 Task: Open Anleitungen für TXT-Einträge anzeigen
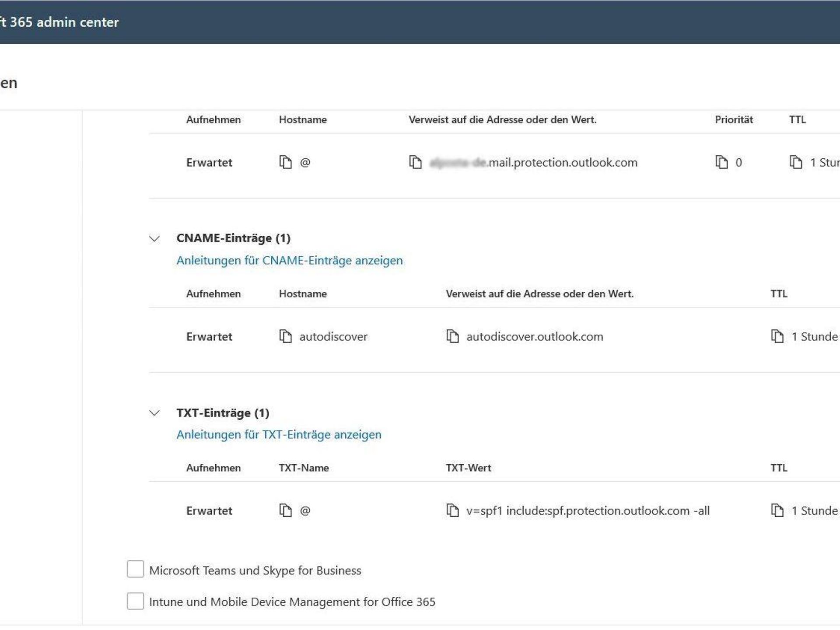click(x=279, y=434)
